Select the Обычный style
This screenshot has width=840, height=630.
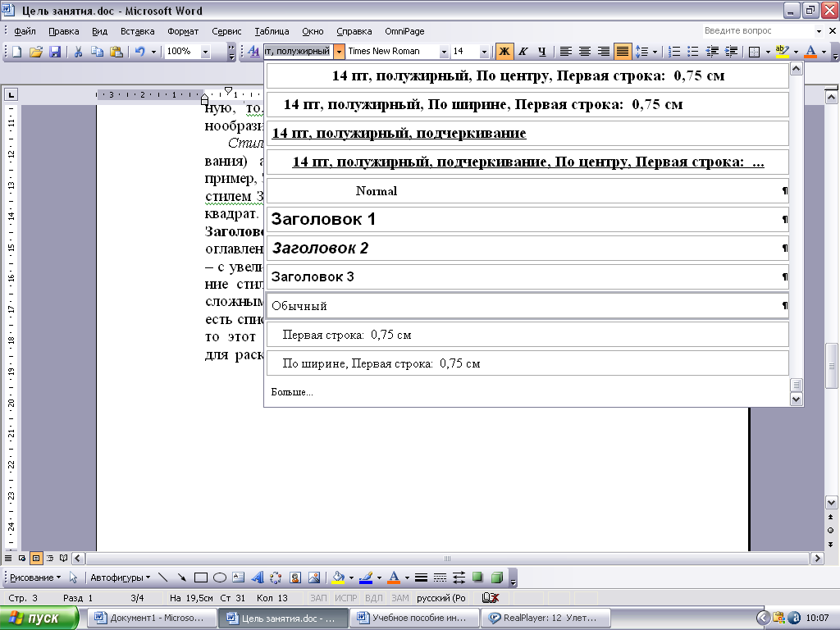(x=527, y=306)
